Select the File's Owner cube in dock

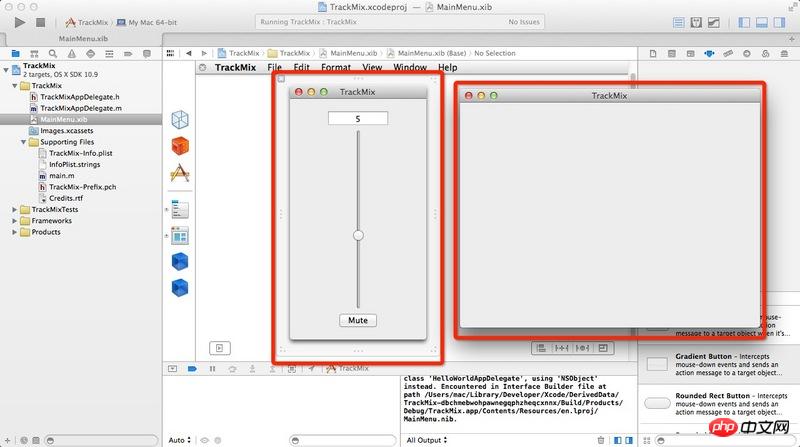[180, 120]
